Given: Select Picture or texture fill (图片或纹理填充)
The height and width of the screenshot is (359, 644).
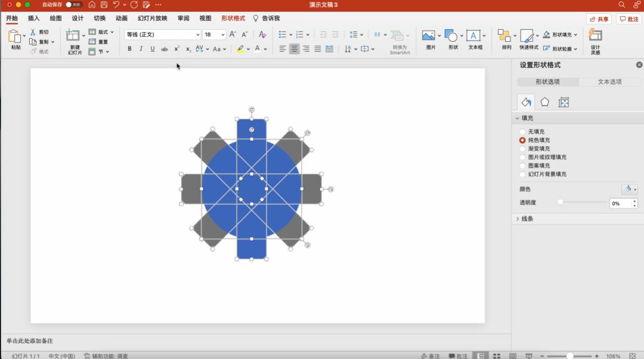Looking at the screenshot, I should 522,157.
